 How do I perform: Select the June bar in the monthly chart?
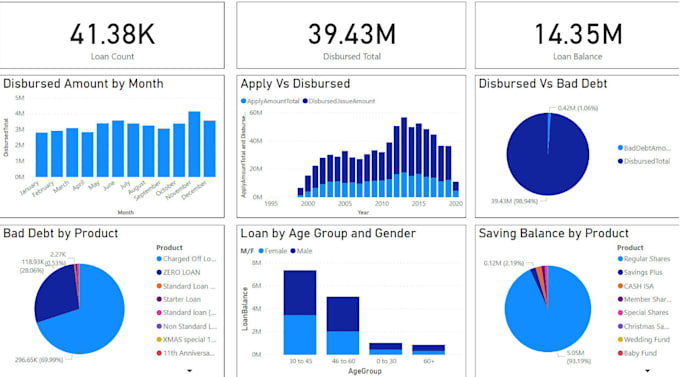tap(118, 148)
